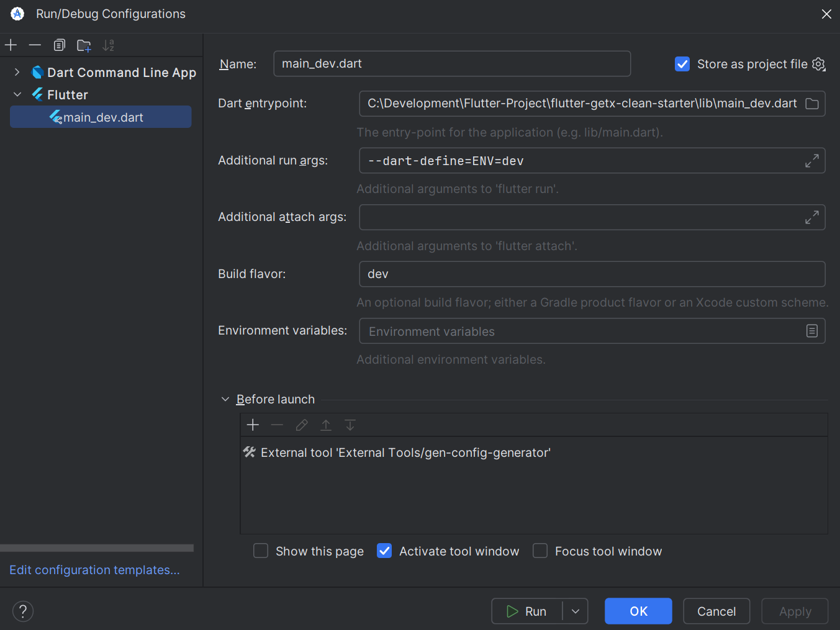Select main_dev.dart configuration in tree
Screen dimensions: 840x630
coord(101,117)
